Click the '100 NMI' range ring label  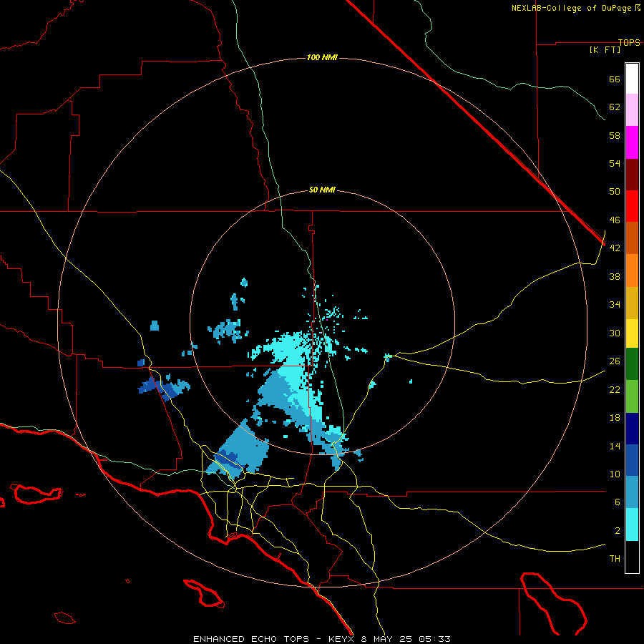[x=322, y=57]
